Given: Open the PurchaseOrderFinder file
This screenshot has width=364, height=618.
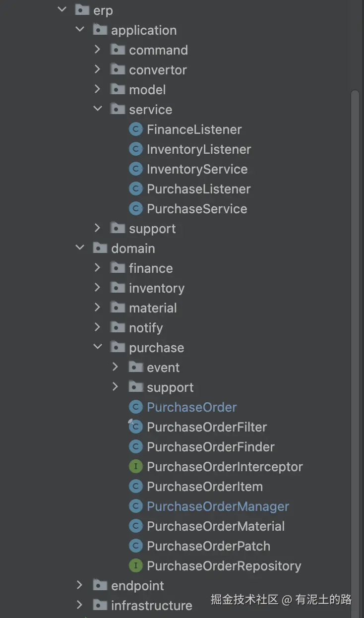Looking at the screenshot, I should pyautogui.click(x=210, y=447).
